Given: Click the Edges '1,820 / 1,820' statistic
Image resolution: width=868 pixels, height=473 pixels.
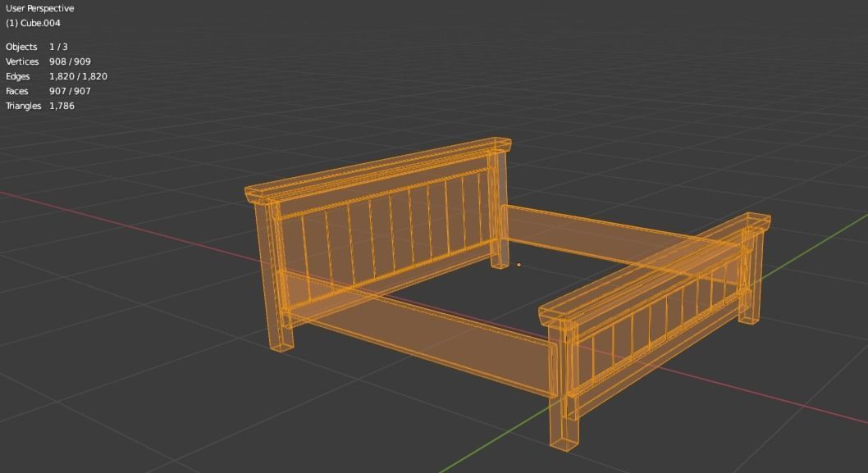Looking at the screenshot, I should (78, 76).
